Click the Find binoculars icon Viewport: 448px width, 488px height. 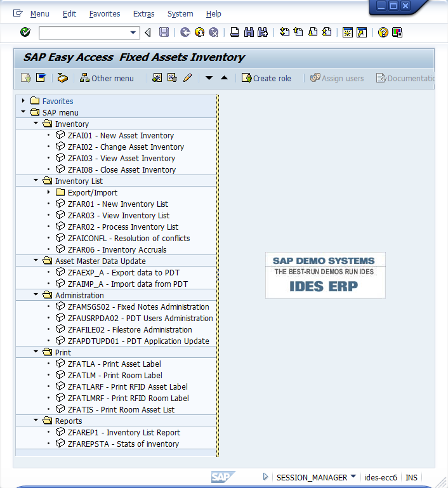point(249,32)
